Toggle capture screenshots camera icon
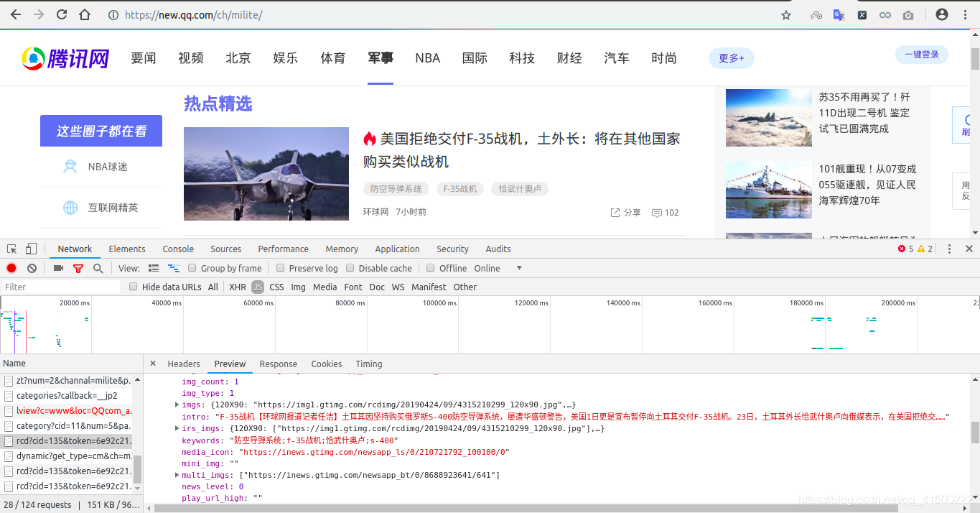 (59, 268)
